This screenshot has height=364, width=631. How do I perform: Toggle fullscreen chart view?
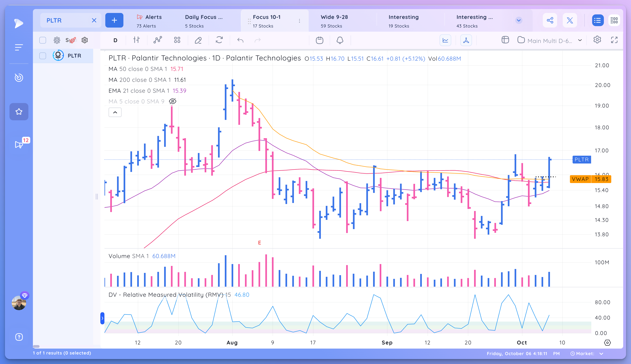[614, 40]
